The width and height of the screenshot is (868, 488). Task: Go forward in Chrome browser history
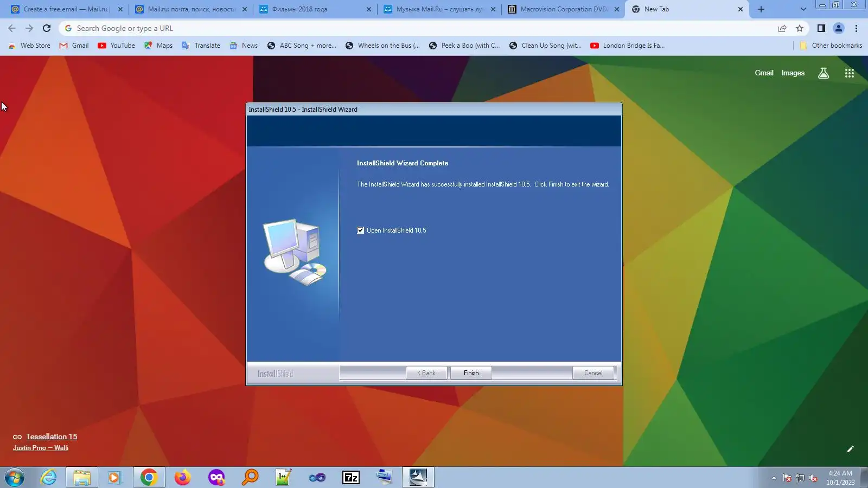coord(29,28)
